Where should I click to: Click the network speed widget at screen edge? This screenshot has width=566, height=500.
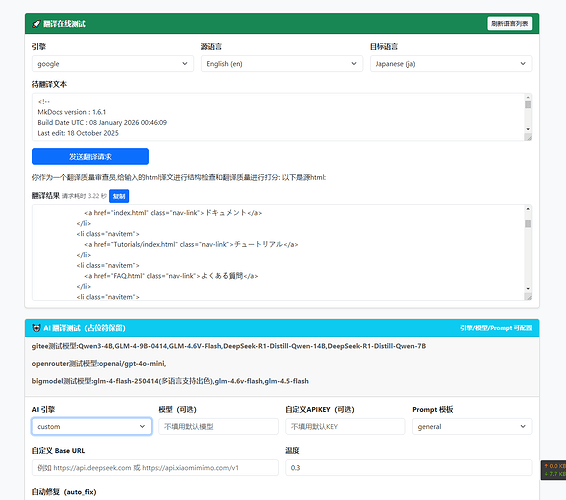pos(553,470)
